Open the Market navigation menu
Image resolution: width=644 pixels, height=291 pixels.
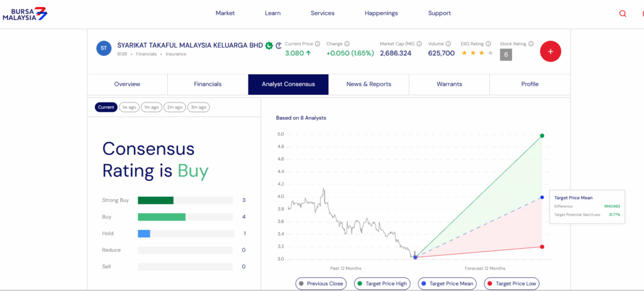[x=225, y=13]
